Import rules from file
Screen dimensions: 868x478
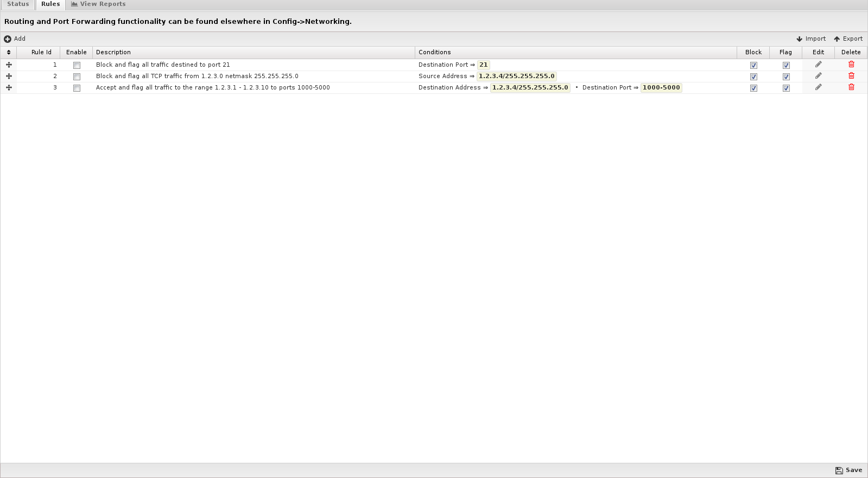[811, 39]
